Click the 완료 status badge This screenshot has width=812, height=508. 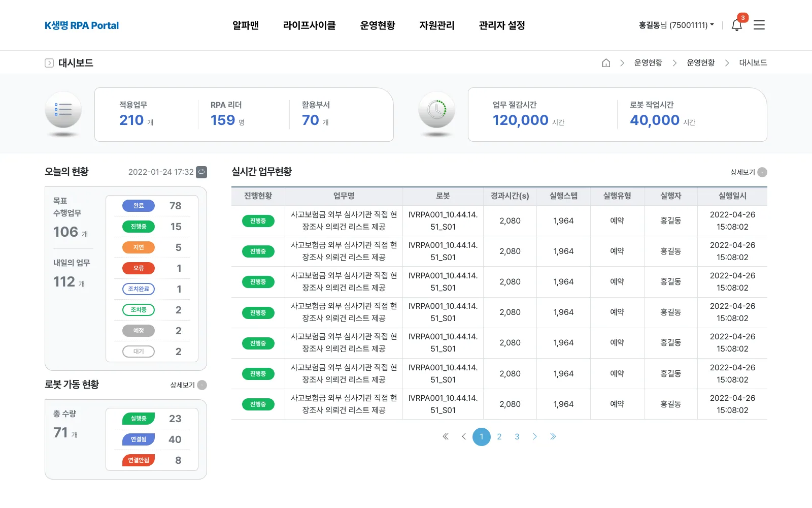(x=139, y=206)
